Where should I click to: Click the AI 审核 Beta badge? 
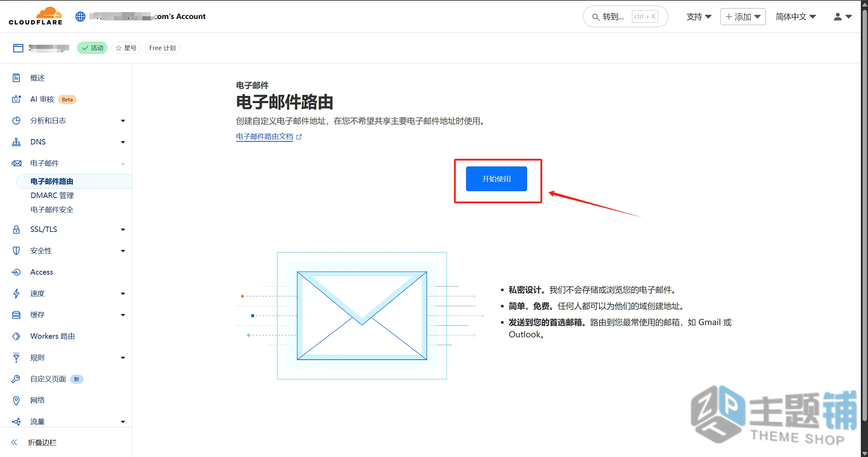pyautogui.click(x=67, y=100)
